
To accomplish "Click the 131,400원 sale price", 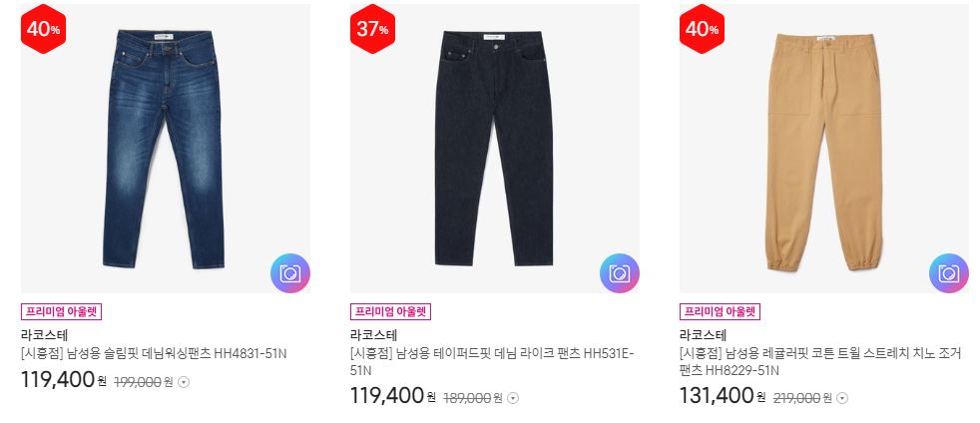I will tap(723, 395).
